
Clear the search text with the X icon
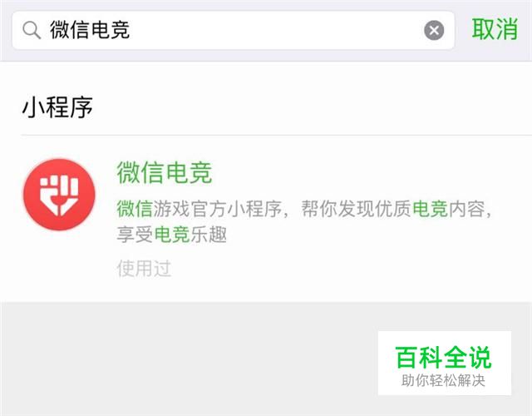[434, 30]
